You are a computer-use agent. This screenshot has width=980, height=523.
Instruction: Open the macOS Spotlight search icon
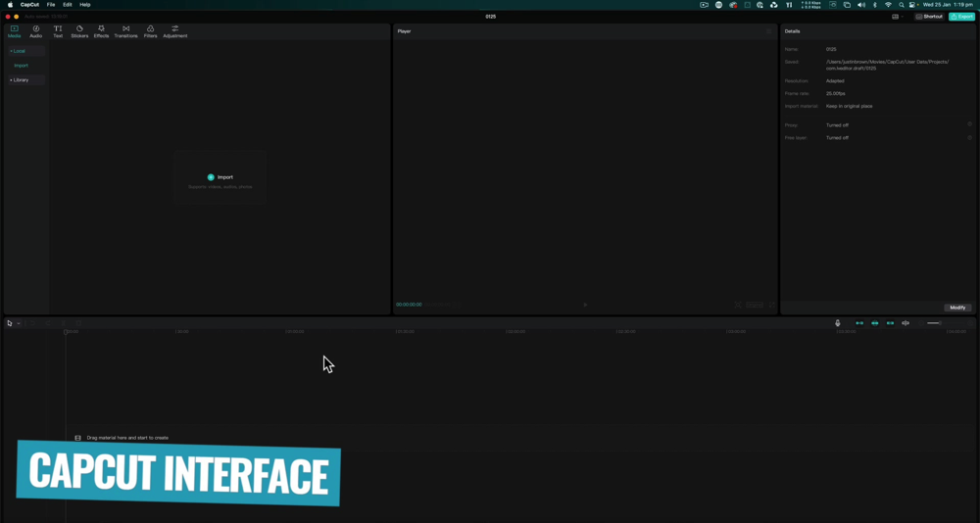(x=902, y=4)
